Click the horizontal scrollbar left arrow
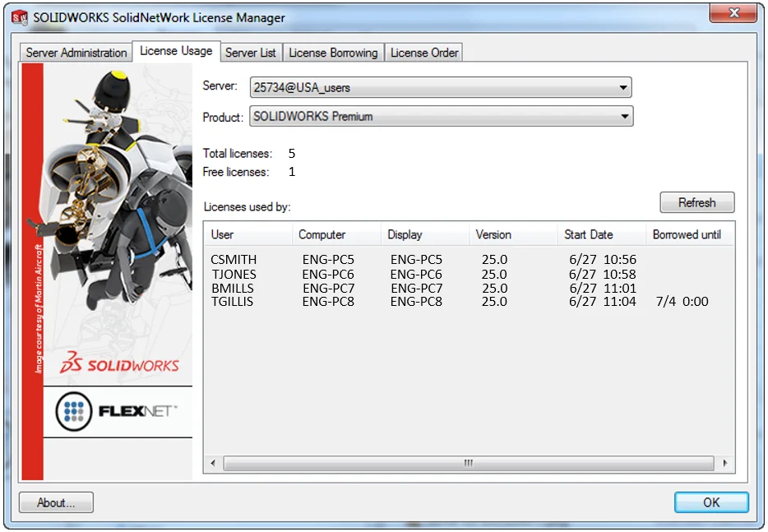Viewport: 768px width, 532px height. coord(214,463)
